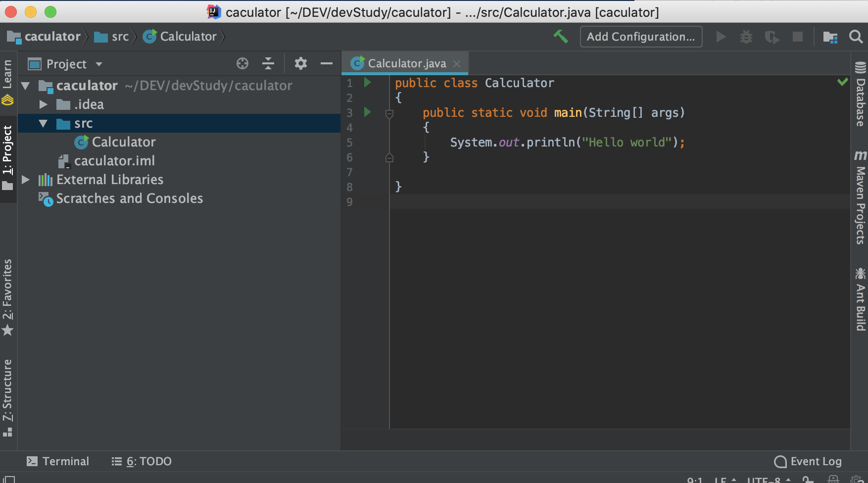Open the Database tool window

click(860, 94)
